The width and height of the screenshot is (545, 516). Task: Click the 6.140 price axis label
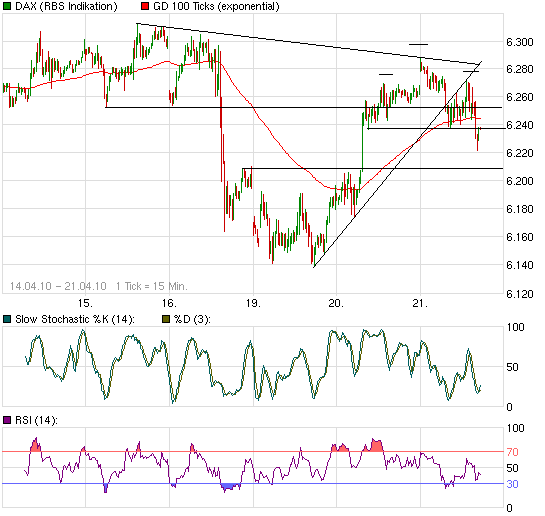[520, 265]
